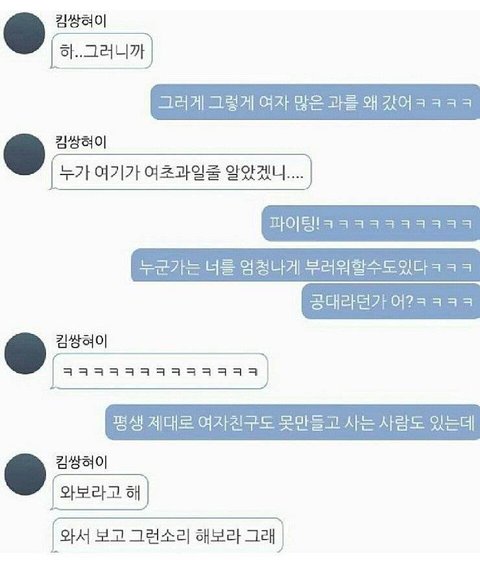This screenshot has width=480, height=587.
Task: Tap the avatar beside '하..그러니까' message
Action: pos(24,33)
